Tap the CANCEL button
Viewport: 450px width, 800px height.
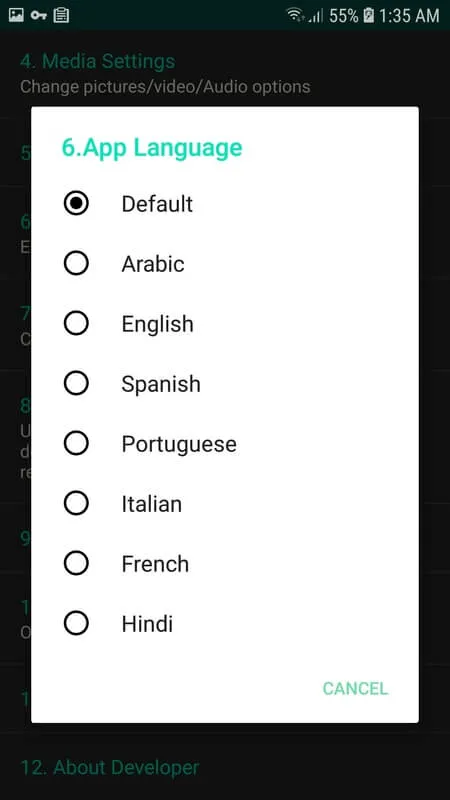(355, 688)
